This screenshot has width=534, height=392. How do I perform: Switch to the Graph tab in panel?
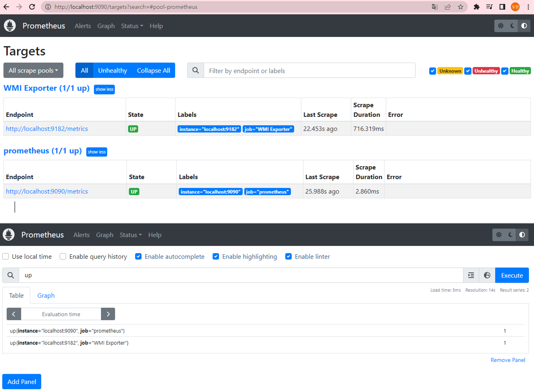tap(46, 295)
